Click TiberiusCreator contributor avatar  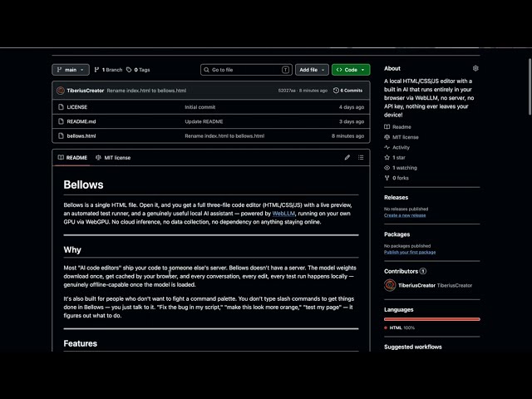coord(390,285)
